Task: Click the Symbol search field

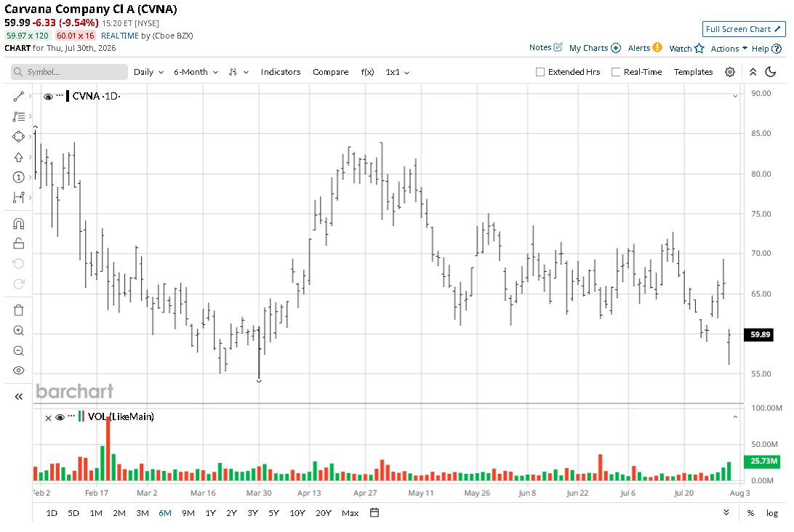Action: (x=69, y=72)
